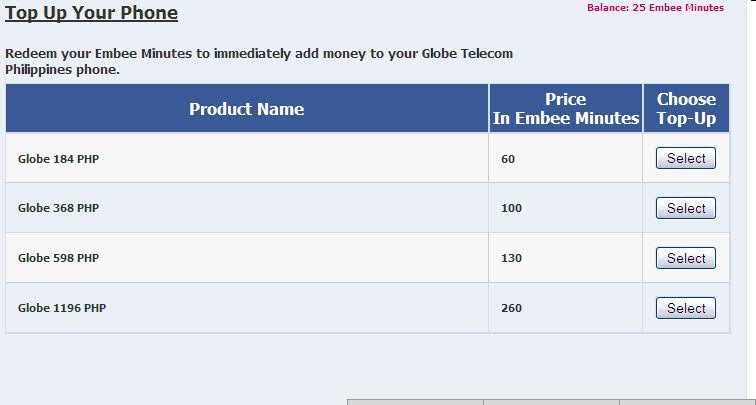The image size is (756, 405).
Task: Click the Product Name column header
Action: (247, 108)
